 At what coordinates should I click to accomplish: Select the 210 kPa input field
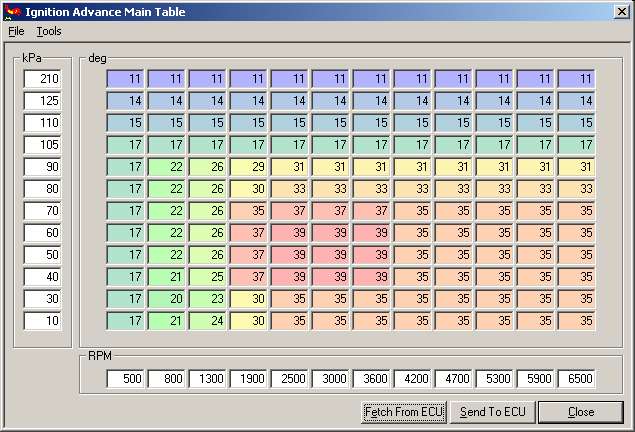(x=43, y=78)
